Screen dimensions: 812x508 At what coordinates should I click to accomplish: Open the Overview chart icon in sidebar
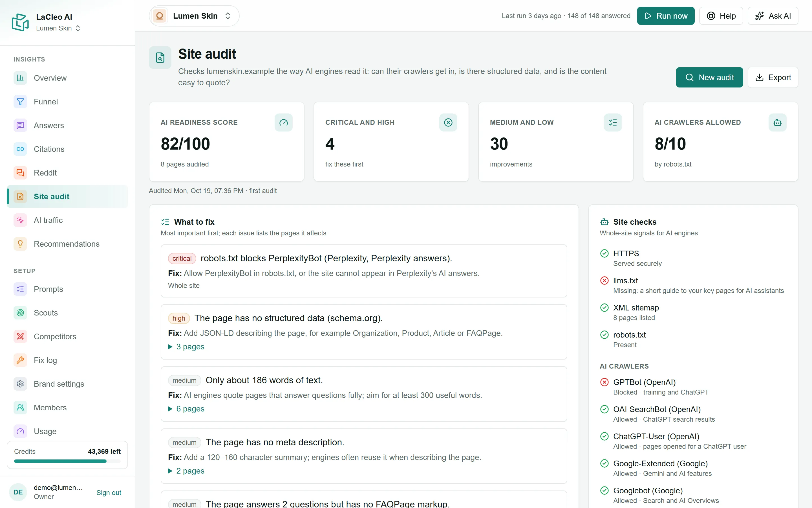click(x=20, y=78)
